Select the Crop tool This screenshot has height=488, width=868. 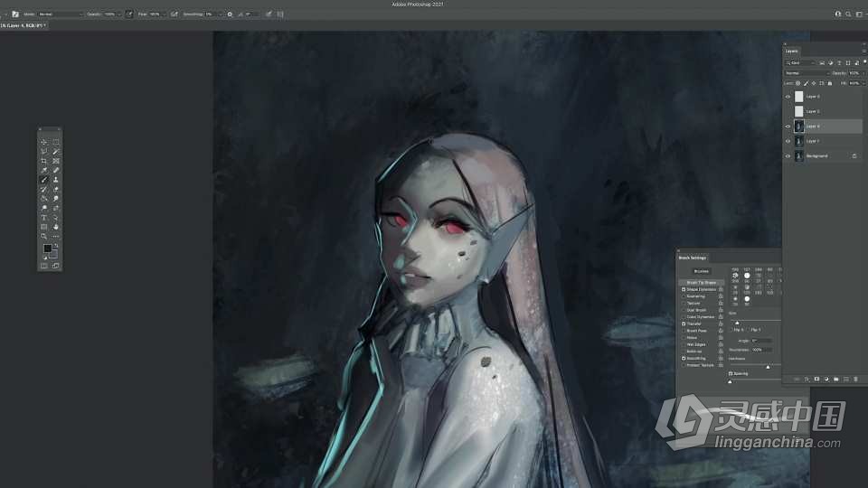(x=44, y=161)
